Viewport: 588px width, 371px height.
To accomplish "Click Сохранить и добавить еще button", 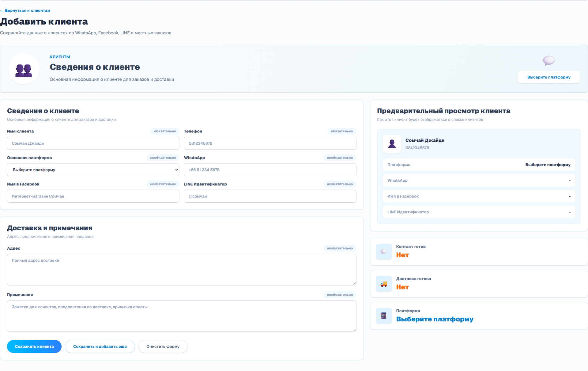I will 100,346.
